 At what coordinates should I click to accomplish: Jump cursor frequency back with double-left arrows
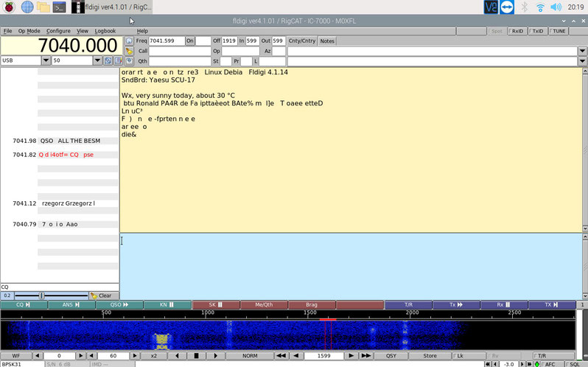click(x=281, y=356)
